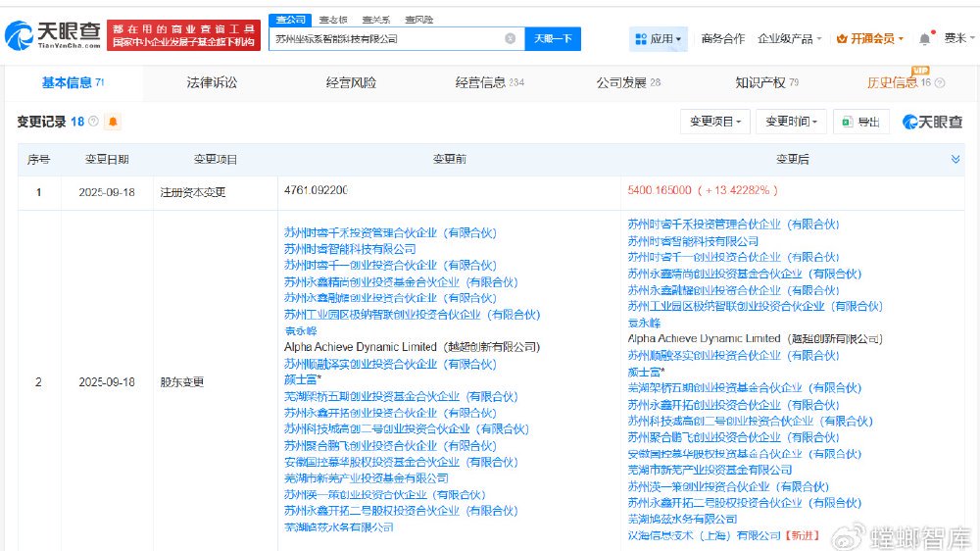Click the 5400.165000 value in 变更后

coord(660,190)
